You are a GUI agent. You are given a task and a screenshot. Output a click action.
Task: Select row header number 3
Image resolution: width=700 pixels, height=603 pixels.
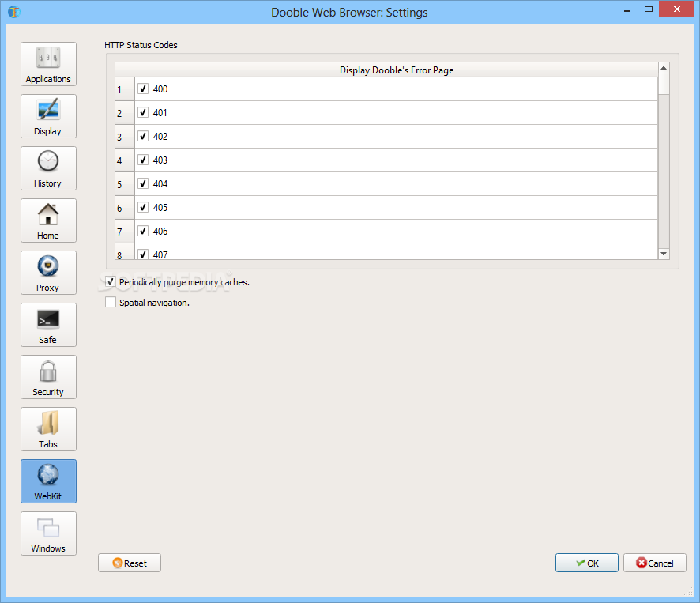(125, 137)
